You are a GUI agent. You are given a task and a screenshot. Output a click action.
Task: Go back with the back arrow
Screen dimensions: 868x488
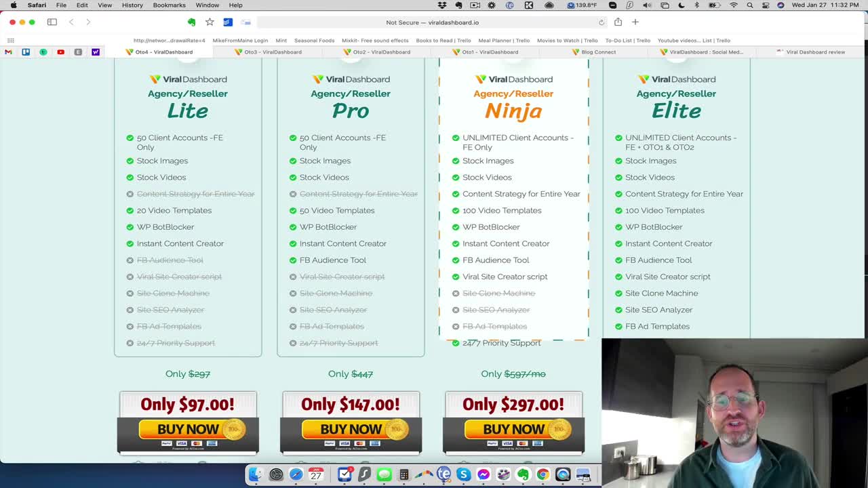click(71, 22)
